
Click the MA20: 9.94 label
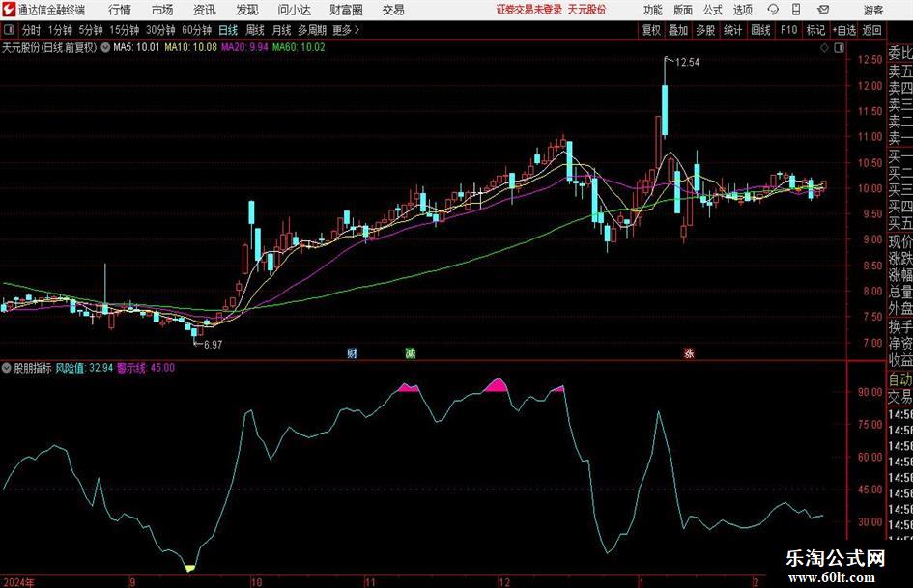(244, 47)
